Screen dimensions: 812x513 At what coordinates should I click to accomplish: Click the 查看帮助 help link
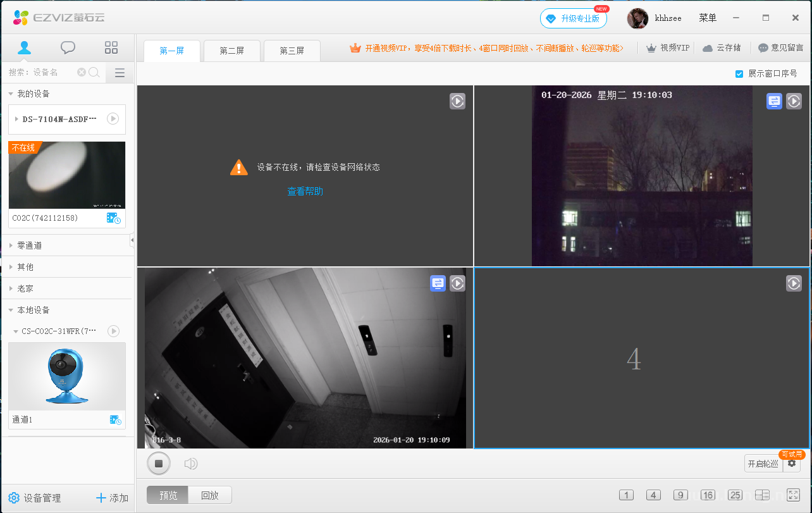pos(305,191)
